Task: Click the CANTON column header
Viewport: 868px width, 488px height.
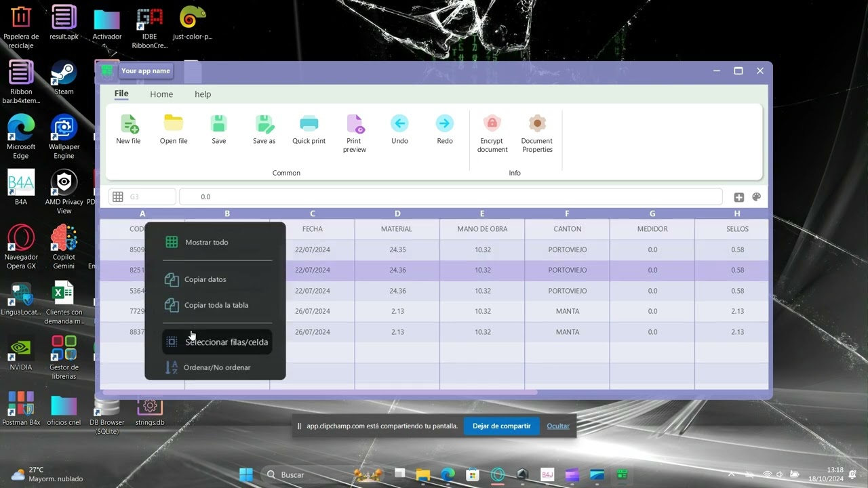Action: click(567, 229)
